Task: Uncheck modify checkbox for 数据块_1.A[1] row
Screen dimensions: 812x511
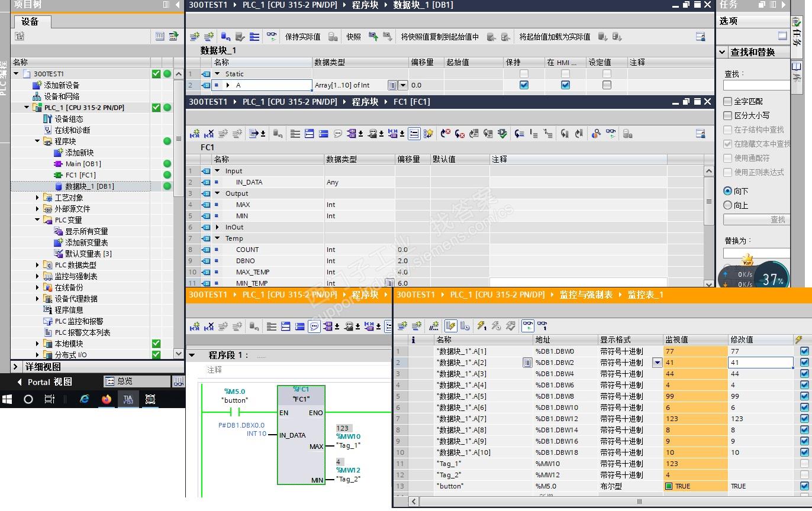Action: (804, 351)
